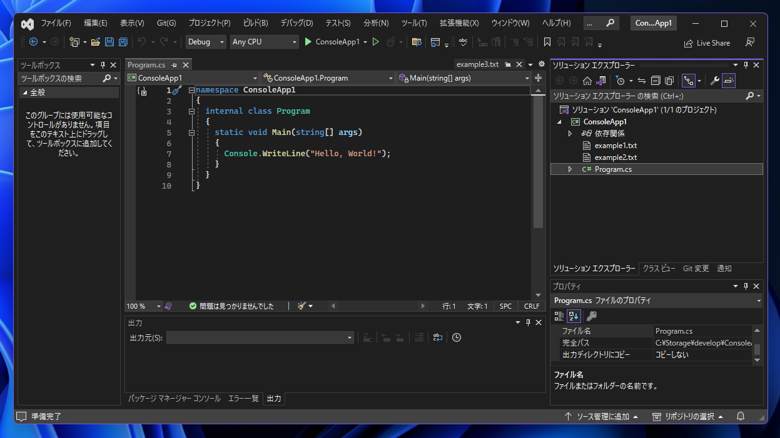Open the Debug configuration dropdown

pos(206,42)
